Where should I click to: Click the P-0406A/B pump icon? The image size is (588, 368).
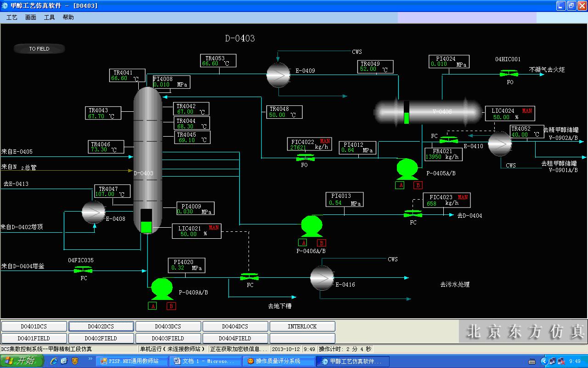pos(311,226)
